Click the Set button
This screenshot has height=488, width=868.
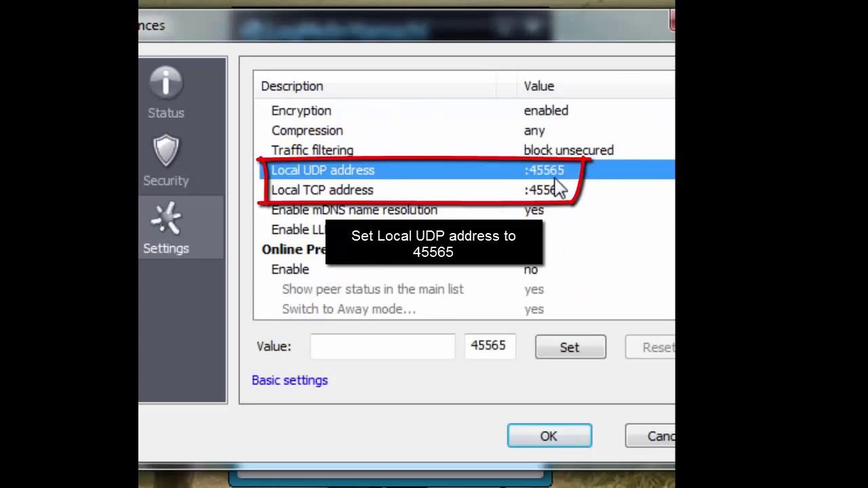pyautogui.click(x=570, y=347)
